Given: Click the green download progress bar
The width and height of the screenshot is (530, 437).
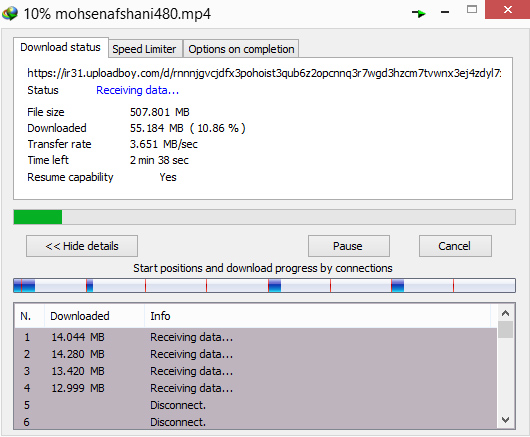Looking at the screenshot, I should (264, 217).
